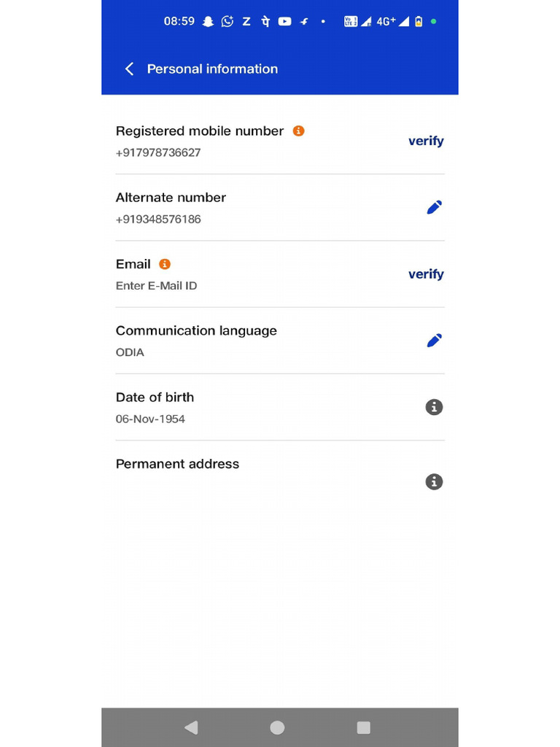Tap the Enter E-Mail ID field

click(x=156, y=286)
